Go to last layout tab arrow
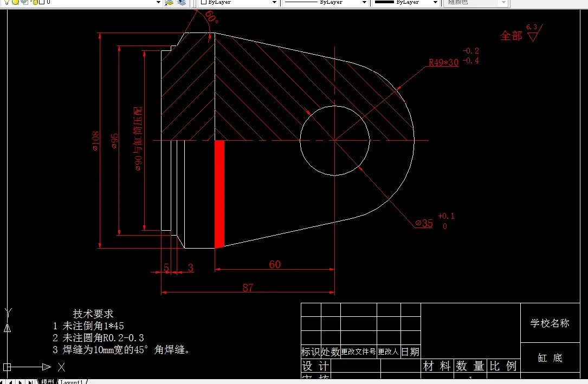588x384 pixels. (30, 382)
